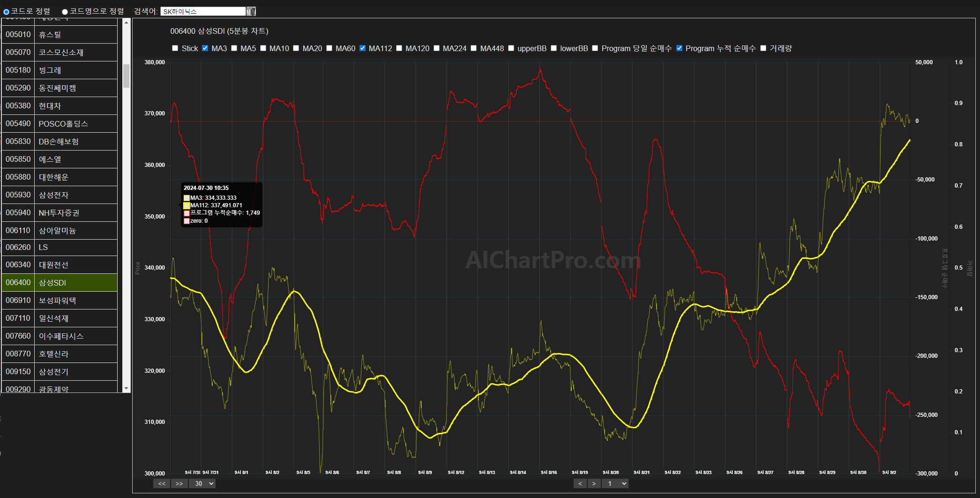Screen dimensions: 980x498
Task: Enable the lowerBB checkbox
Action: tap(554, 48)
